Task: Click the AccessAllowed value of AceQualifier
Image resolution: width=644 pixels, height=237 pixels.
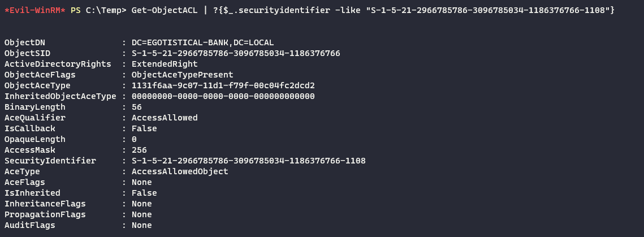Action: (165, 118)
